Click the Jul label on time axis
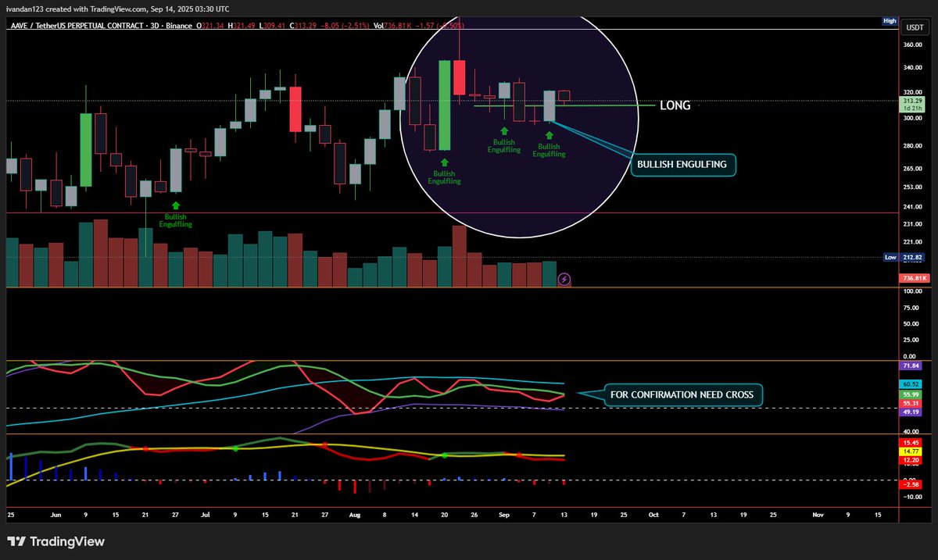This screenshot has height=560, width=938. tap(206, 515)
